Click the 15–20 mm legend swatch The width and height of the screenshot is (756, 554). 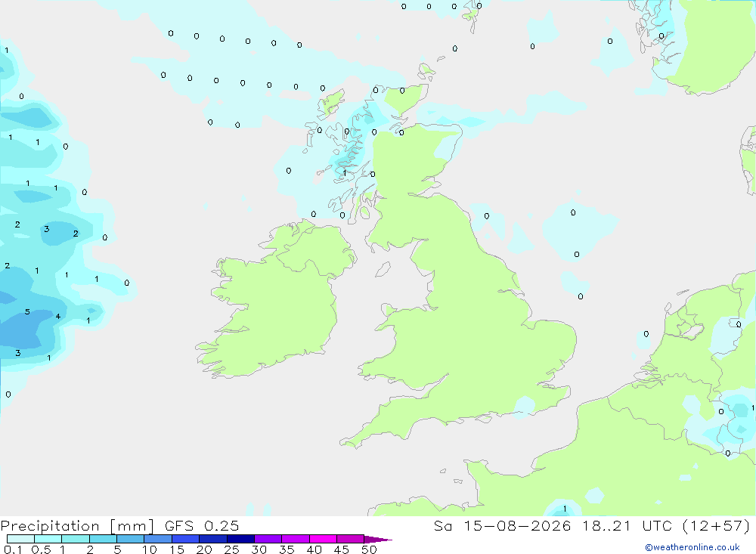point(185,539)
